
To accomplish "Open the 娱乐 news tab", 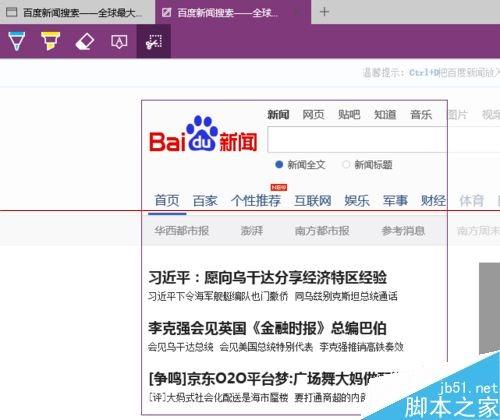I will click(x=357, y=201).
